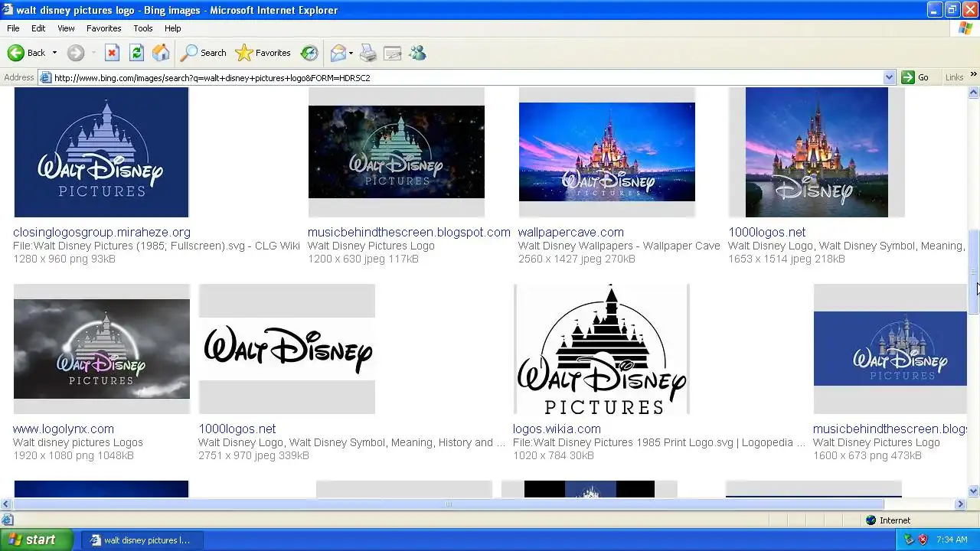This screenshot has width=980, height=551.
Task: Click the 7:34 AM system clock
Action: click(952, 540)
